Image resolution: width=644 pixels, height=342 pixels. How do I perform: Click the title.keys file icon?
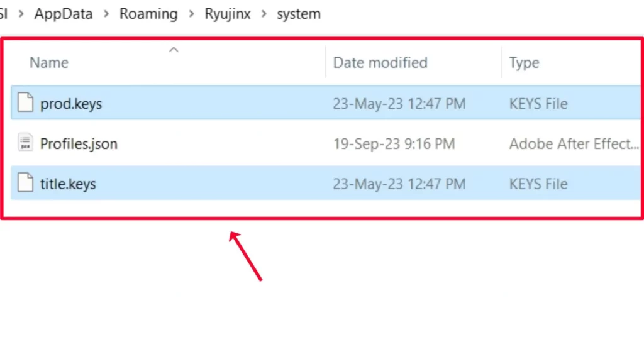25,183
